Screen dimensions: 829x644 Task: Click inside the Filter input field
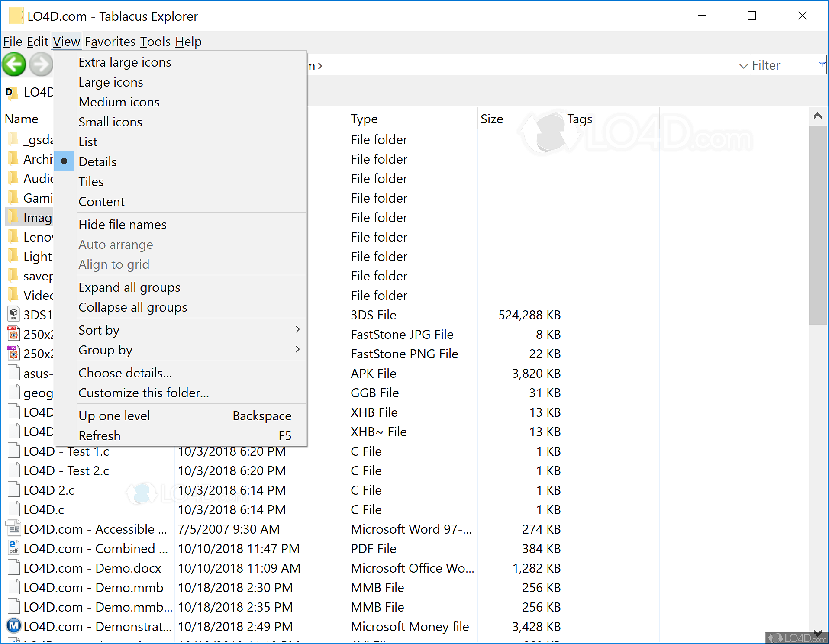(x=779, y=65)
